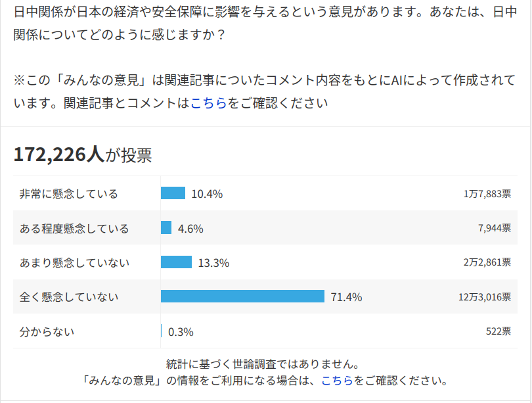Select the あまり懸念していない option label

click(x=74, y=262)
